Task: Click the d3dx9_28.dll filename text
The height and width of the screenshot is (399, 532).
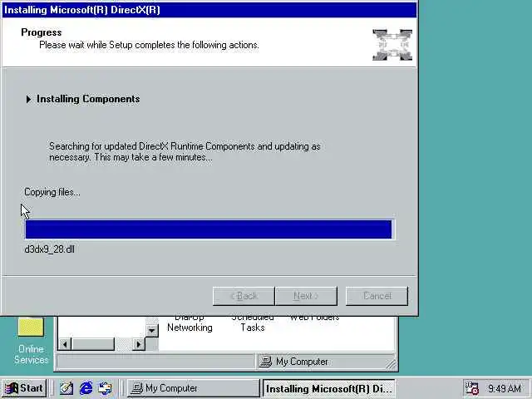Action: click(50, 249)
